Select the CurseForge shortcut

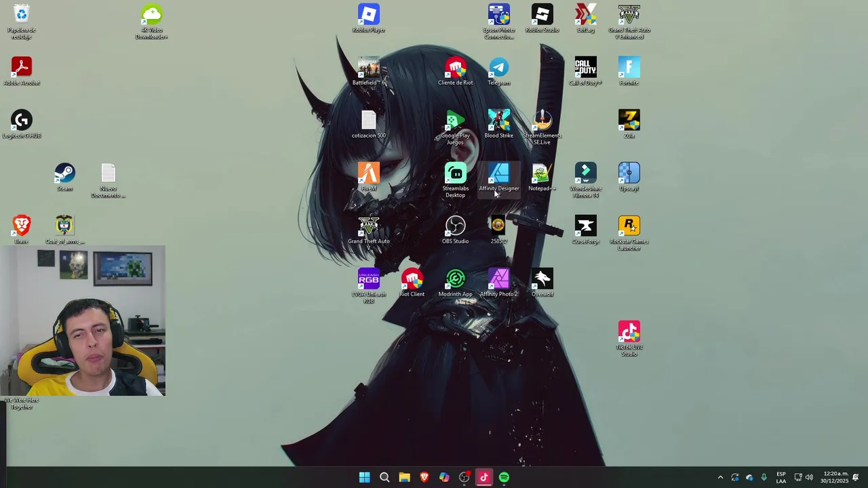(x=586, y=230)
